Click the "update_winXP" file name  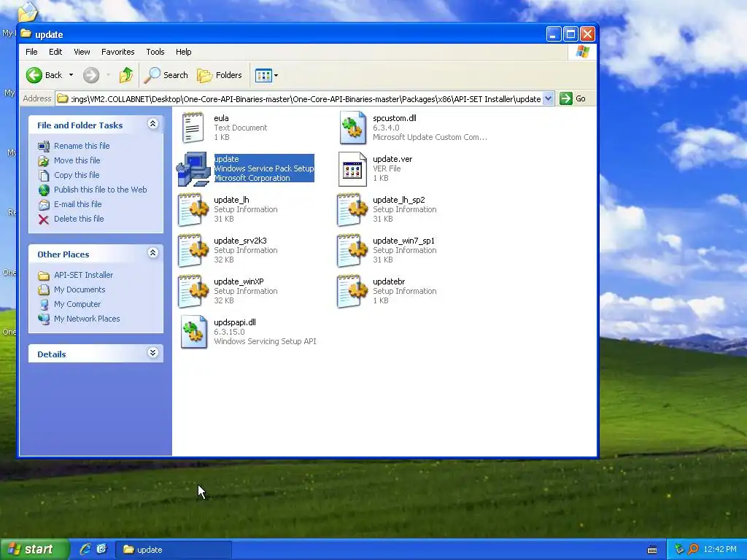coord(239,281)
